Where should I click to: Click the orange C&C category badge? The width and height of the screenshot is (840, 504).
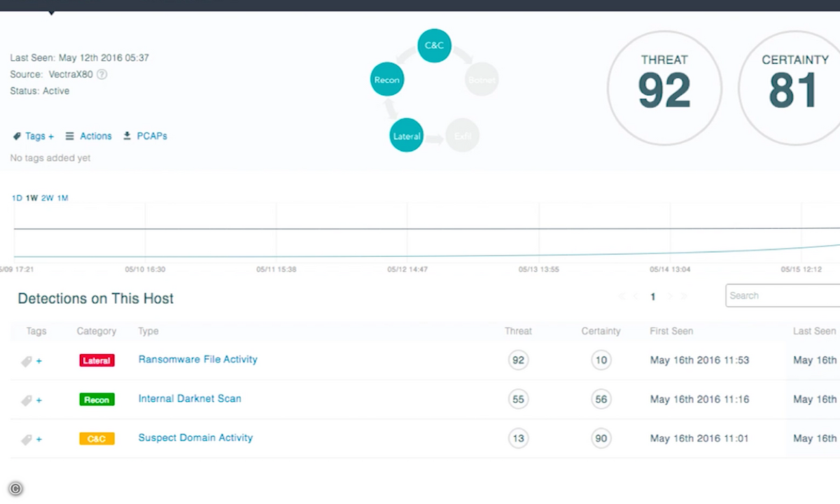[97, 439]
